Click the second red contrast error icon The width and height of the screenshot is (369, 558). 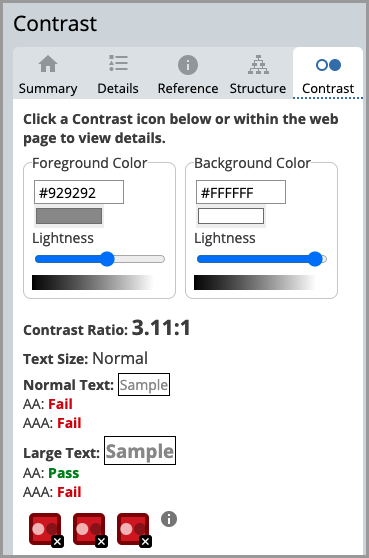coord(90,529)
